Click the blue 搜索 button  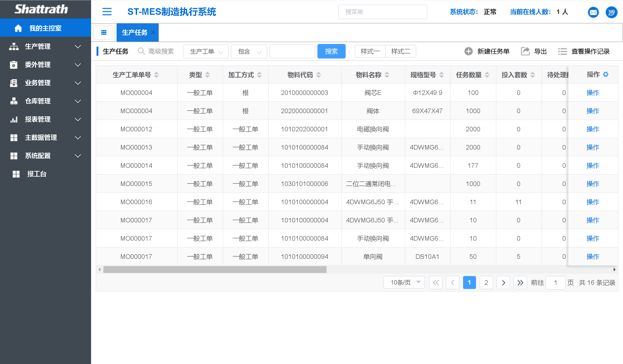tap(331, 51)
